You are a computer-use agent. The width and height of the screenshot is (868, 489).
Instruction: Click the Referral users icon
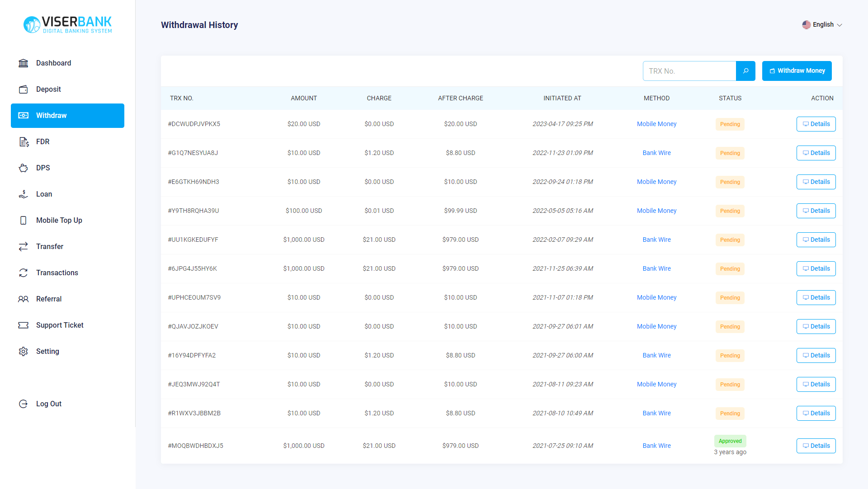click(24, 299)
